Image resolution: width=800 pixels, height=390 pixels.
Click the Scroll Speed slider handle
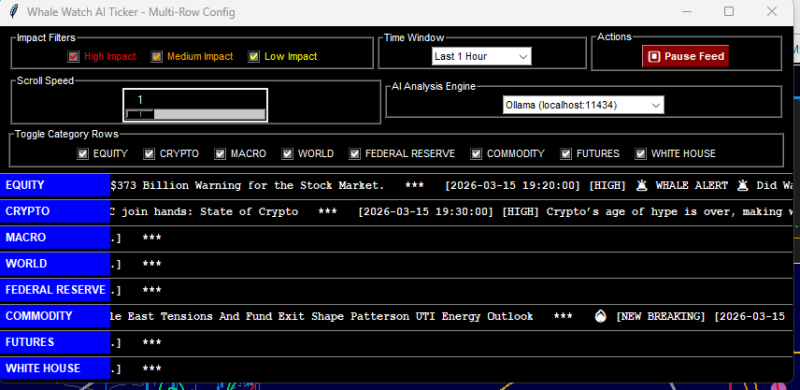(140, 114)
